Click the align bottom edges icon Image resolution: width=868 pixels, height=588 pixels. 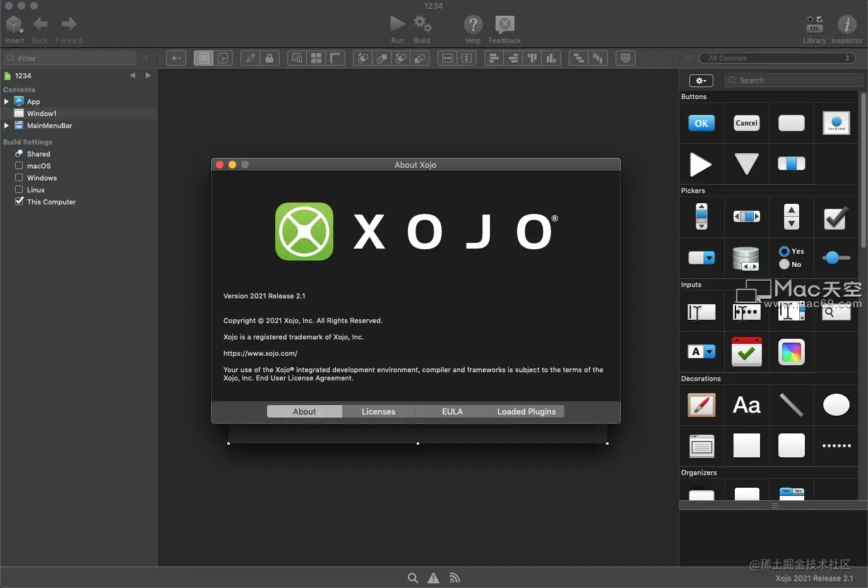(x=551, y=58)
